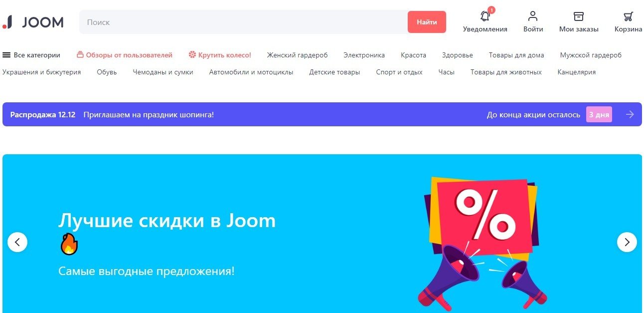The width and height of the screenshot is (644, 313).
Task: Open My Orders box icon
Action: point(578,16)
